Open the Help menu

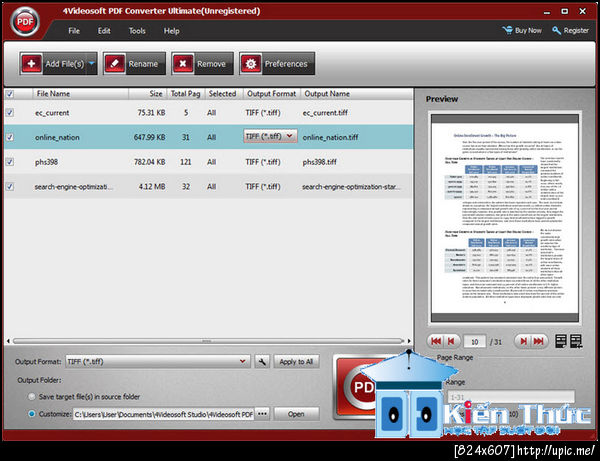coord(171,31)
